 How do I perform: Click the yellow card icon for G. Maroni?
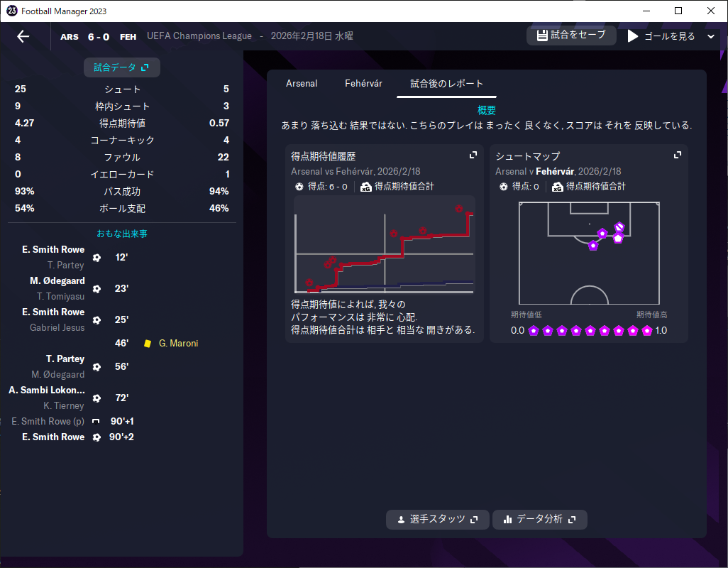(x=148, y=344)
